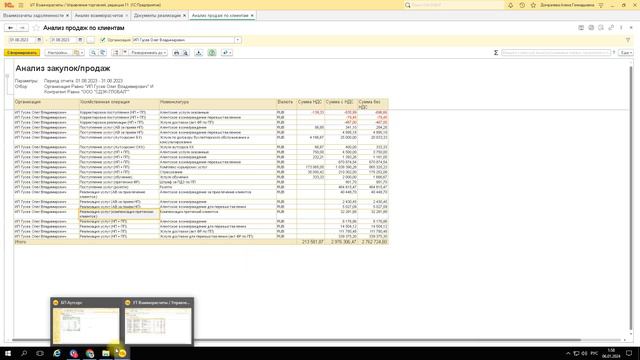Click the Номенклатура column header
The height and width of the screenshot is (360, 640).
tap(218, 104)
